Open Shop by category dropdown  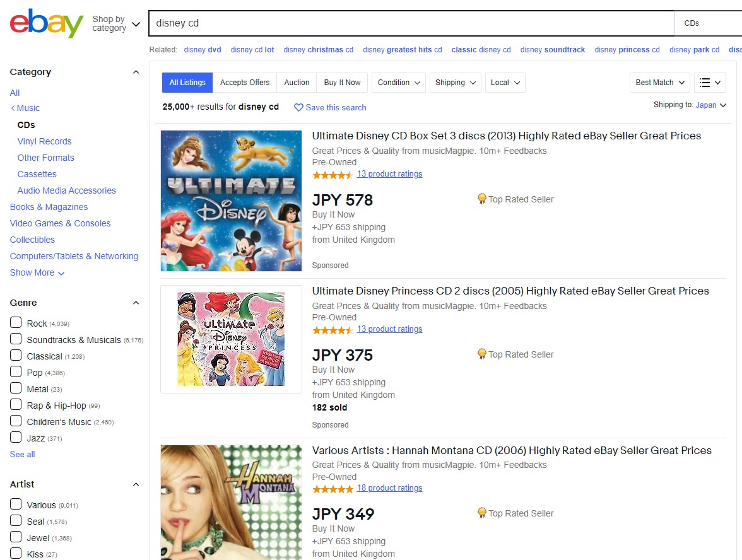point(116,23)
